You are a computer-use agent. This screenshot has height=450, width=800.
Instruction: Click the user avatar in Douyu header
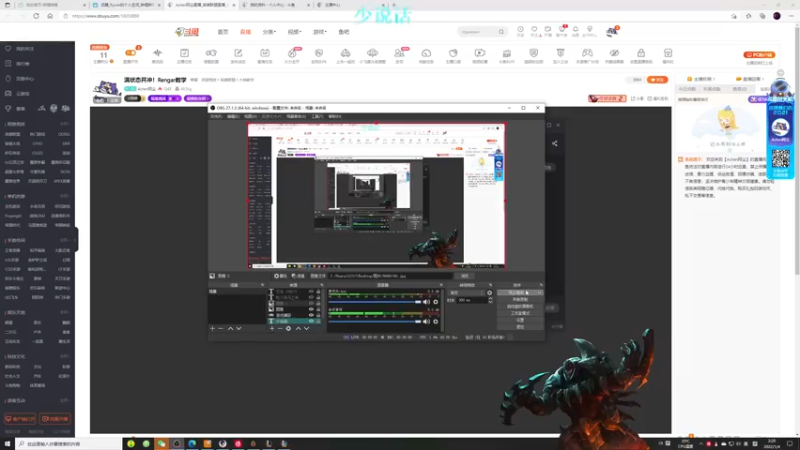coord(612,32)
